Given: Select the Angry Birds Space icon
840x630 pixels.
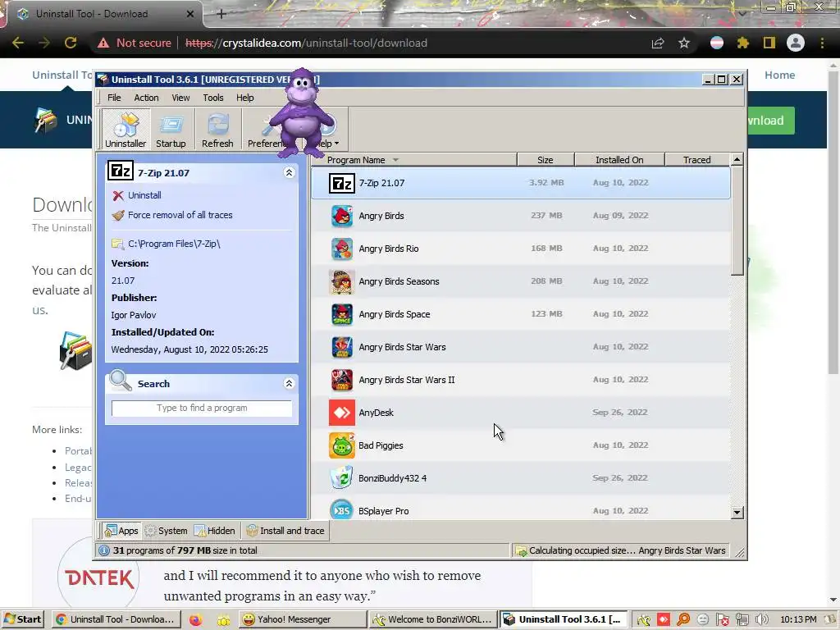Looking at the screenshot, I should pyautogui.click(x=342, y=314).
